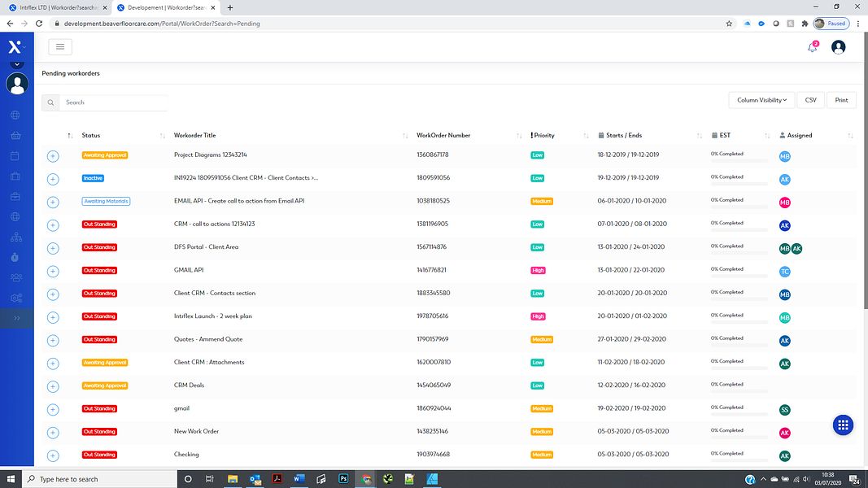The width and height of the screenshot is (868, 488).
Task: Click the browser profile Paused button
Action: (x=831, y=24)
